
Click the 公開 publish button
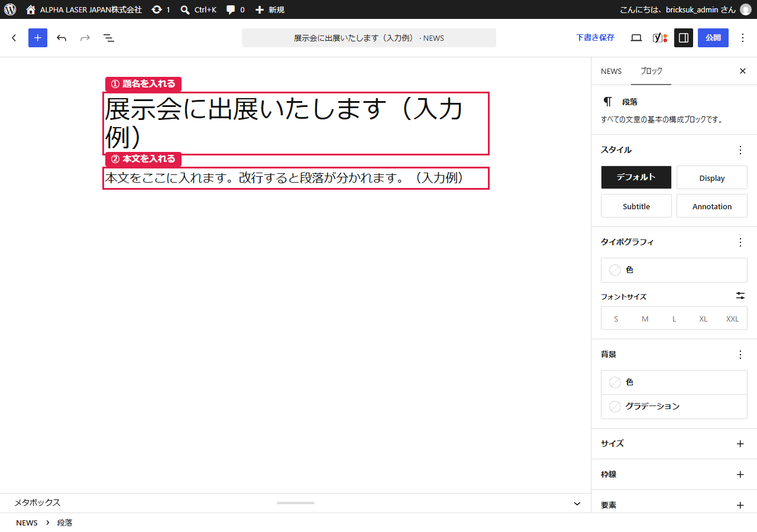(713, 38)
